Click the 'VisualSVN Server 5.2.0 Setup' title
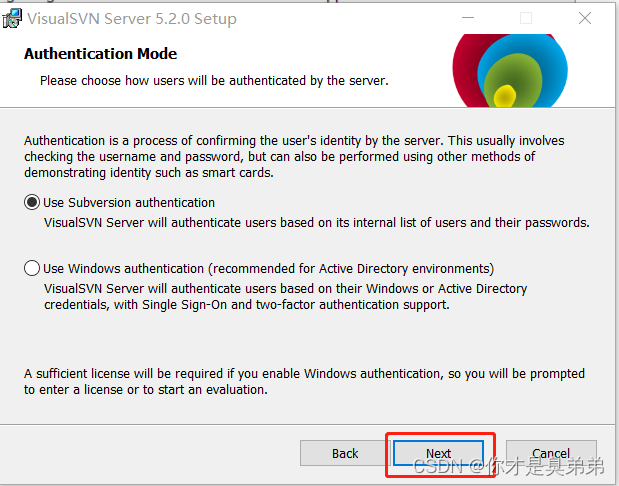Viewport: 619px width, 486px height. 132,19
